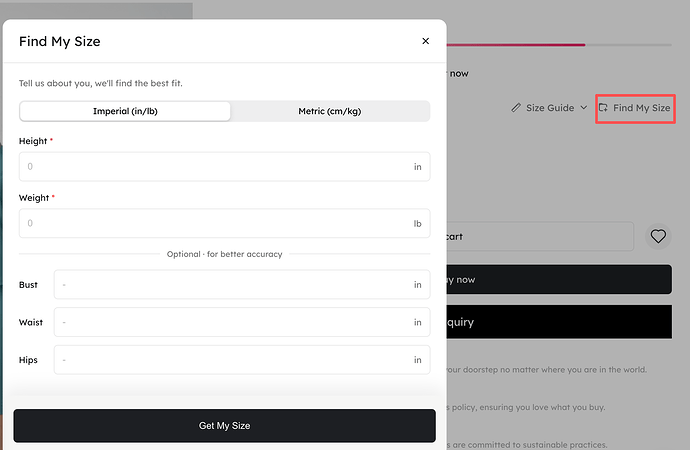Click the Enquiry button behind dialog

coord(559,322)
